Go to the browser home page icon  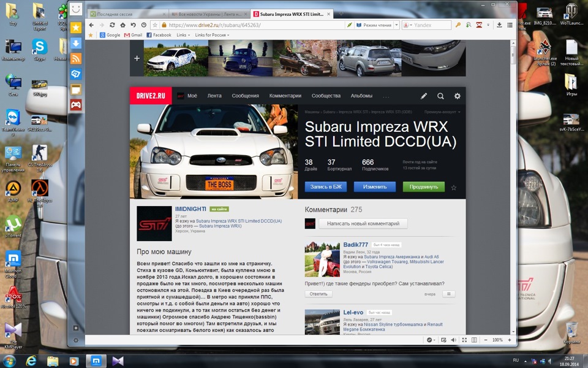tap(123, 25)
